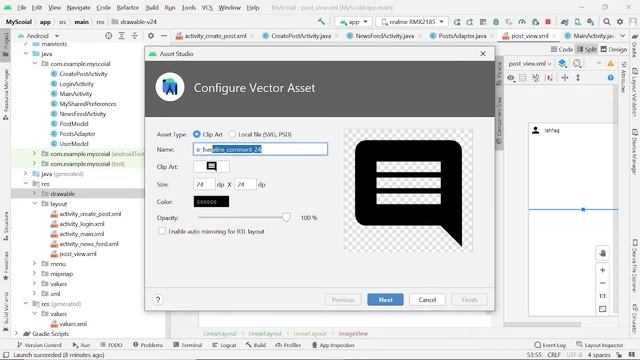Open Project panel options gear
Image resolution: width=640 pixels, height=360 pixels.
tap(151, 36)
